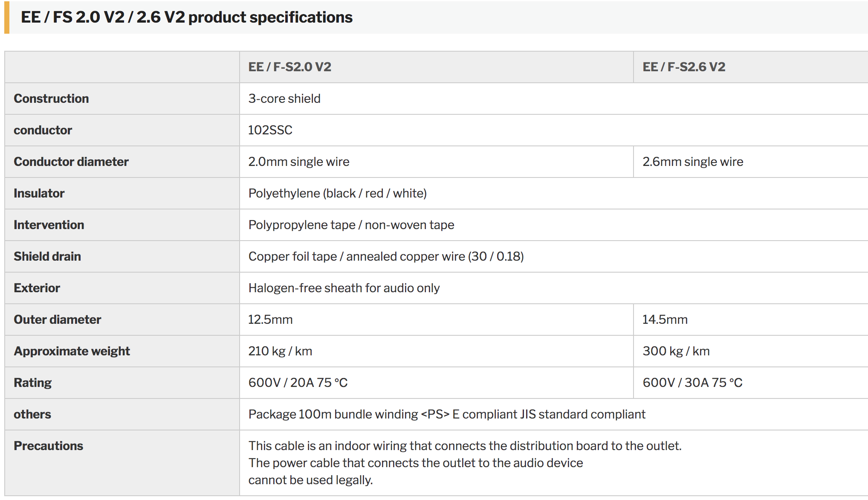The width and height of the screenshot is (868, 500).
Task: Click the Precautions row label
Action: (49, 446)
